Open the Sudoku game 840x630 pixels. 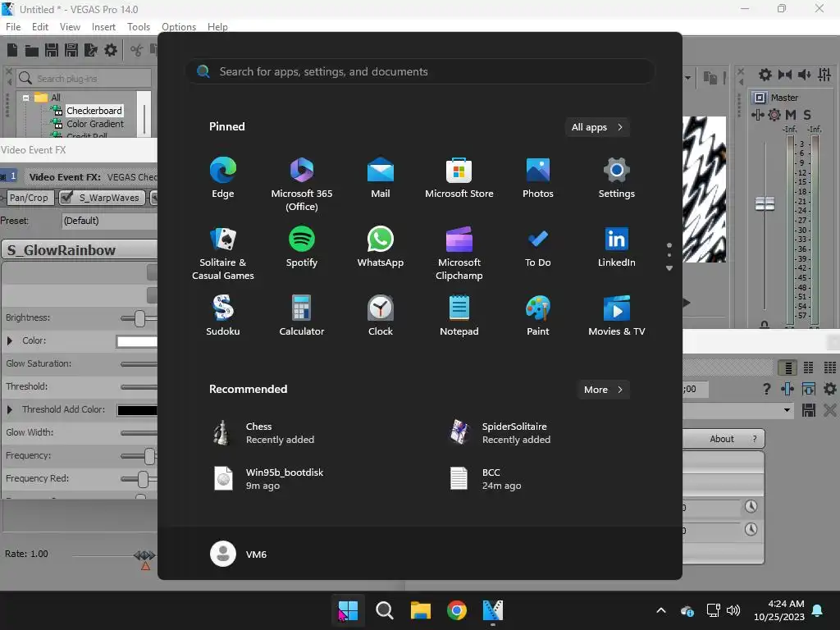tap(223, 316)
